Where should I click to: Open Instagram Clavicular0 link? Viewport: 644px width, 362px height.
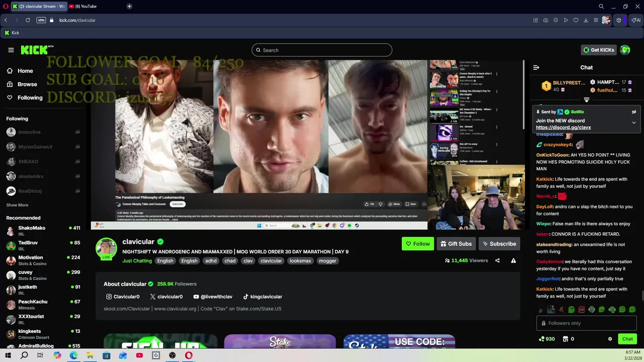(123, 297)
